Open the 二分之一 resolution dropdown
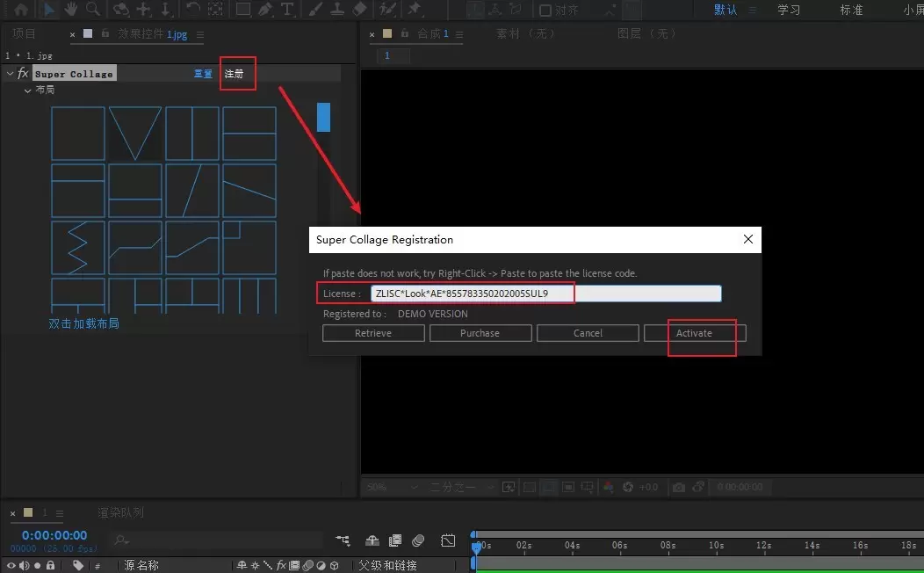Viewport: 924px width, 573px height. pos(462,487)
